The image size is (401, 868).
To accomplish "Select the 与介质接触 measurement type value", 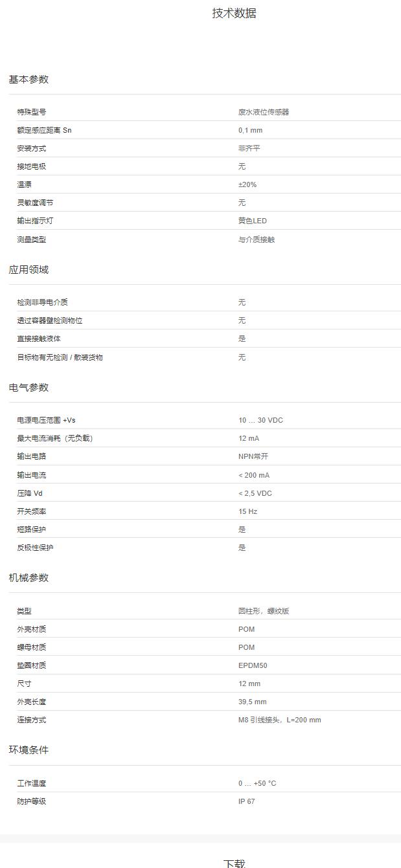I will click(x=257, y=239).
